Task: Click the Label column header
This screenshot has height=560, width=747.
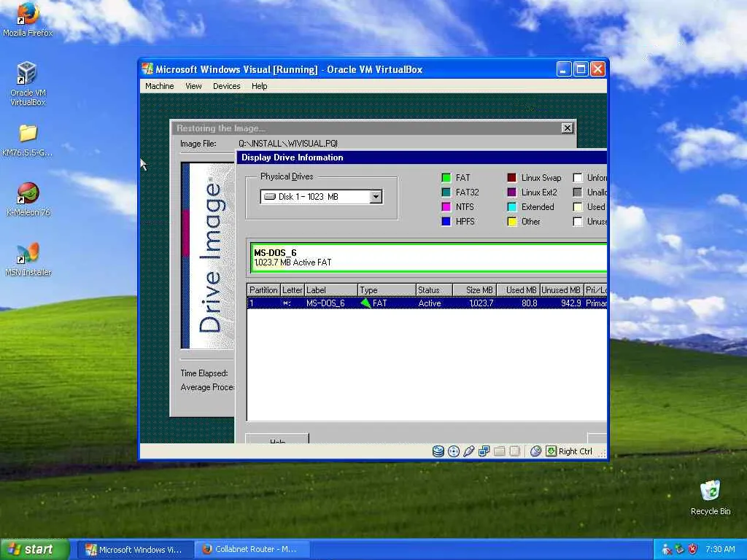Action: [330, 290]
